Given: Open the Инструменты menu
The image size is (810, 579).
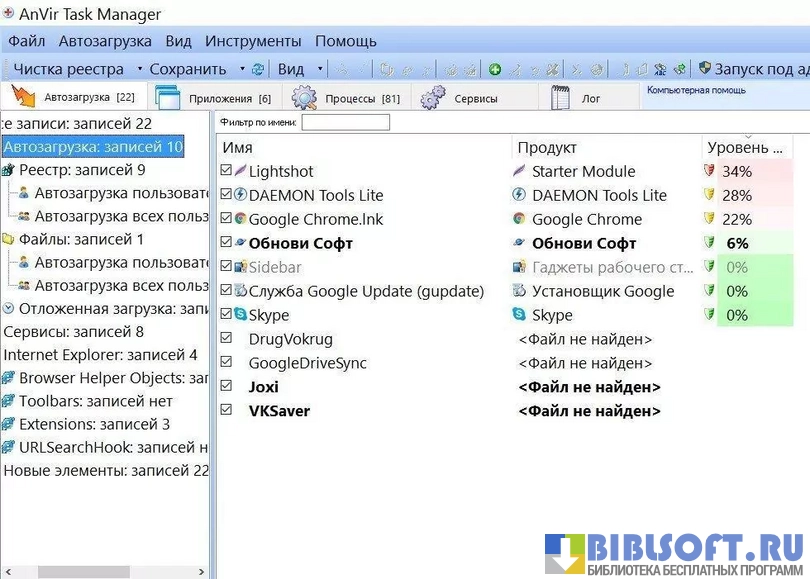Looking at the screenshot, I should [253, 41].
